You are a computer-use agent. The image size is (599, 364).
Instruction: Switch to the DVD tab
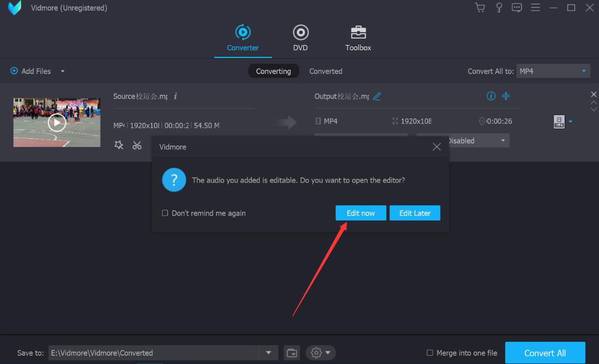(300, 38)
